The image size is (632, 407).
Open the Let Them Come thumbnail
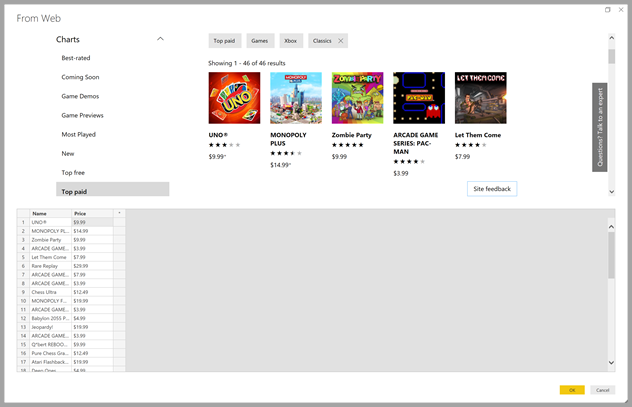click(x=481, y=98)
